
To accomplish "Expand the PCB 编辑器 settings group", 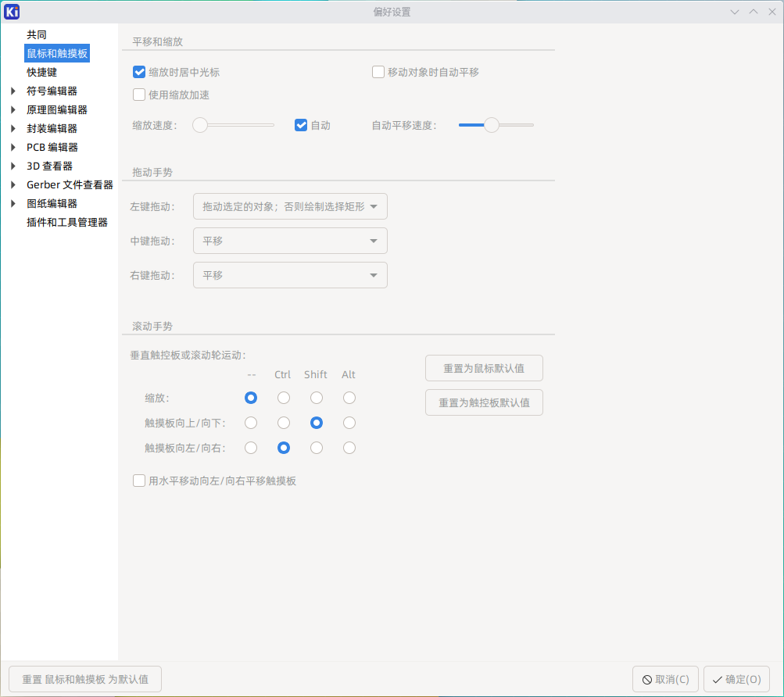I will [x=13, y=147].
